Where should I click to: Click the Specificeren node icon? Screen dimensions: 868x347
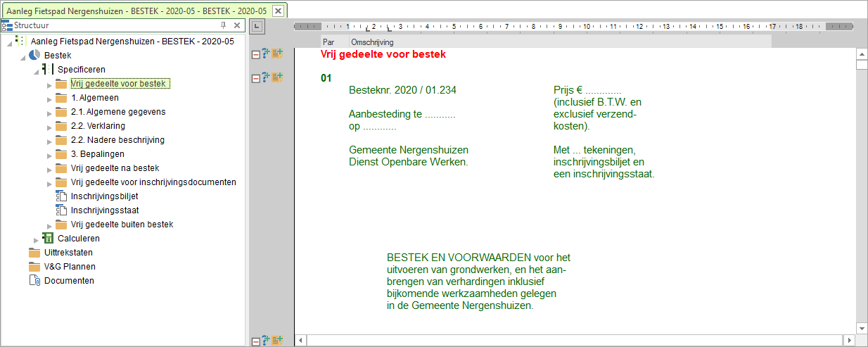[x=47, y=70]
